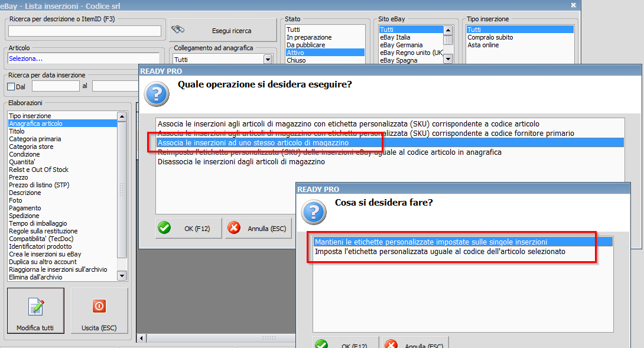The image size is (644, 348).
Task: Select Categoria primaria elaboration
Action: tap(63, 139)
